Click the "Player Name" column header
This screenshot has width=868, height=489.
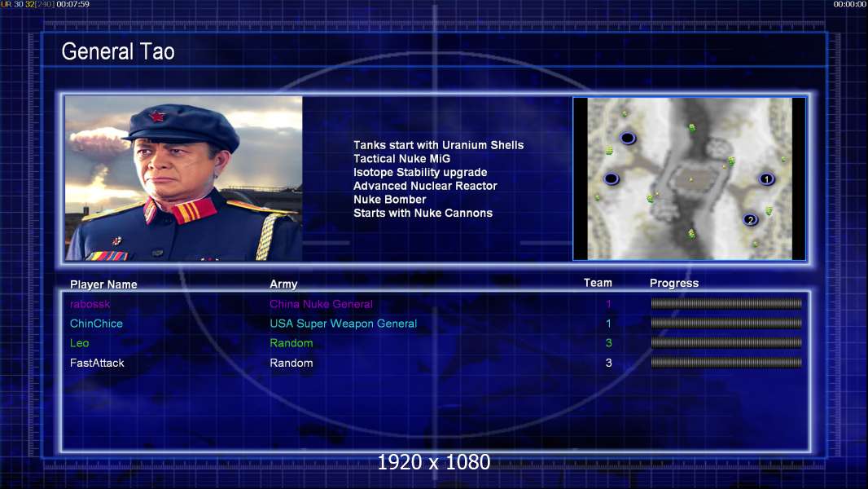click(x=103, y=284)
